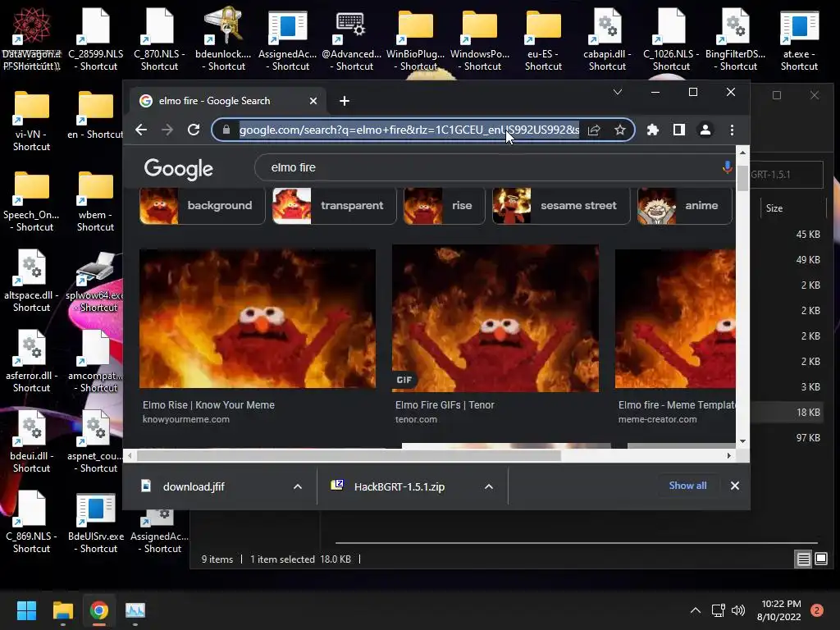Open File Explorer from taskbar
Screen dimensions: 840x630
62,610
